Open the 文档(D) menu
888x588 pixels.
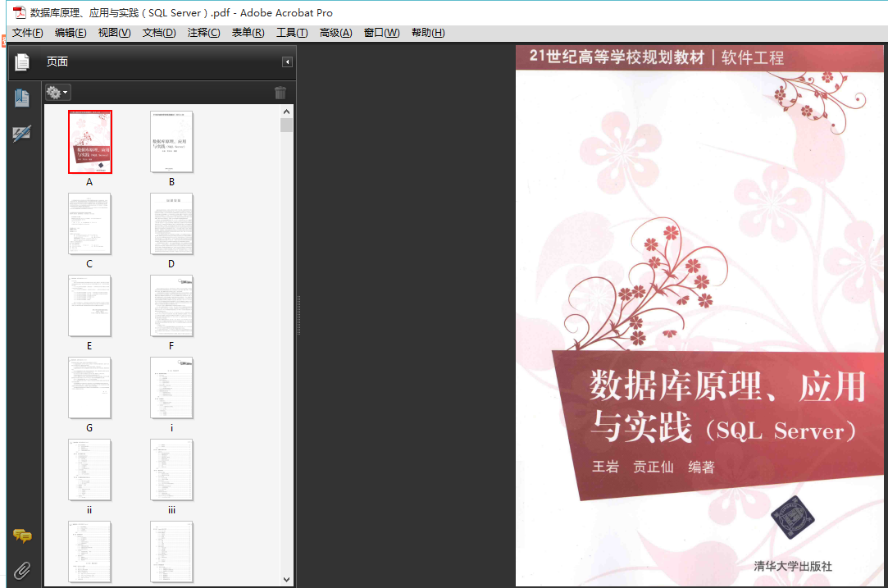click(x=159, y=33)
